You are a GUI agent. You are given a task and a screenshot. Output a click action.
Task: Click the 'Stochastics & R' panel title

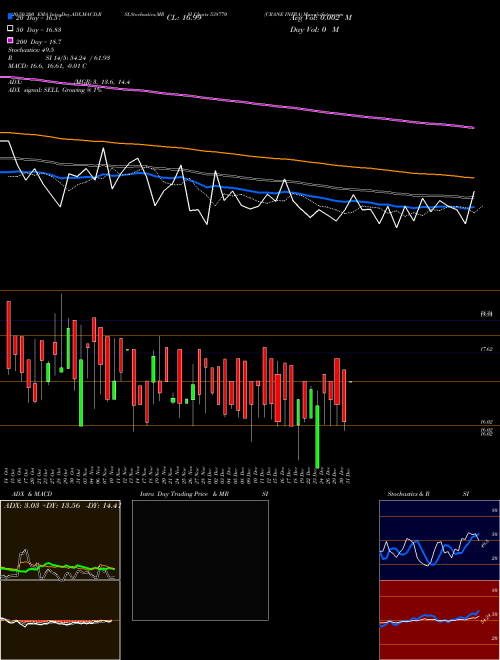coord(409,494)
